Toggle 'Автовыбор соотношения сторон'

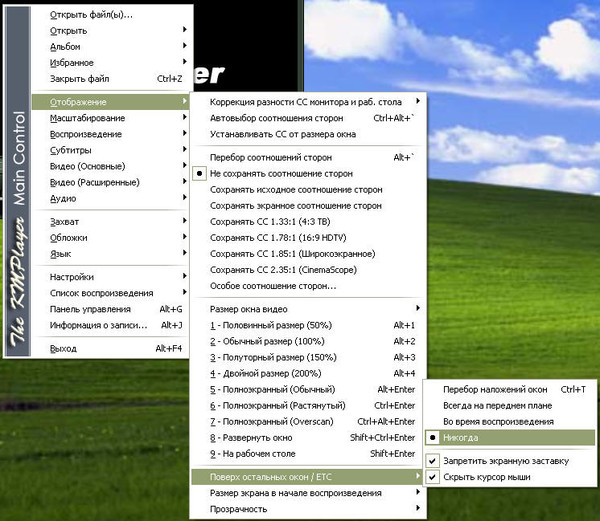pyautogui.click(x=308, y=118)
